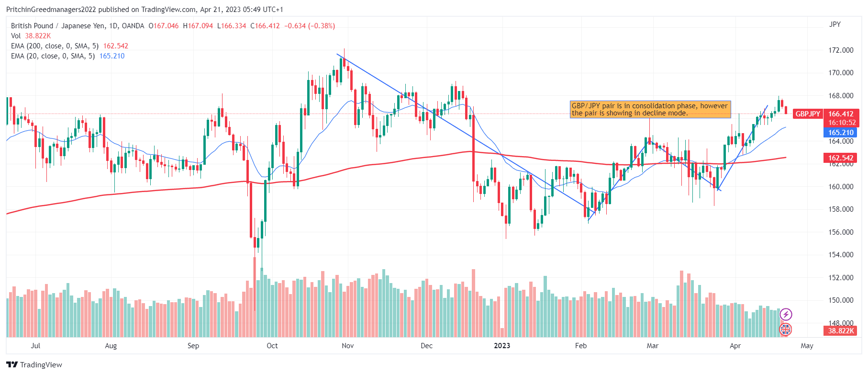Click the -0.634 (-0.38%) change value

click(310, 26)
